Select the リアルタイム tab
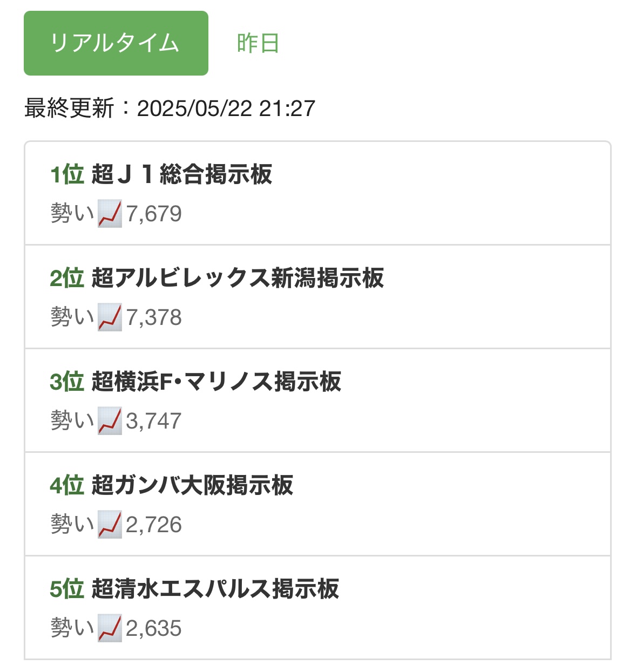 (x=116, y=43)
